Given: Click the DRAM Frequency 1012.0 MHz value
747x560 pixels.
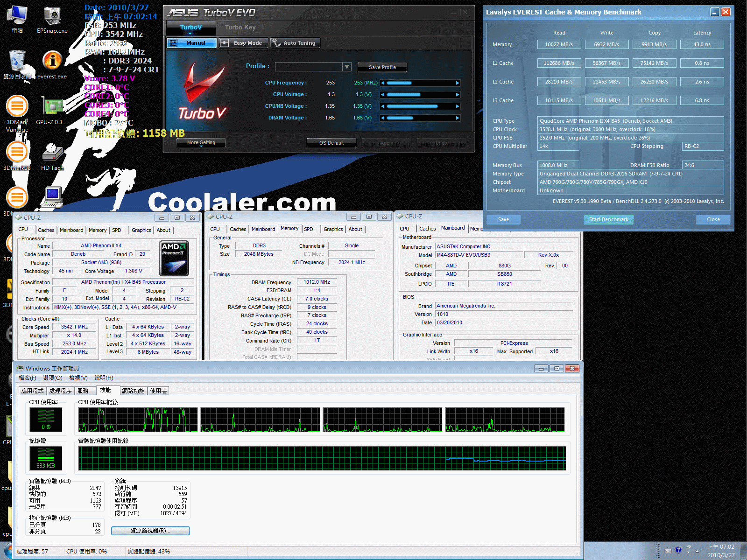Looking at the screenshot, I should tap(317, 282).
